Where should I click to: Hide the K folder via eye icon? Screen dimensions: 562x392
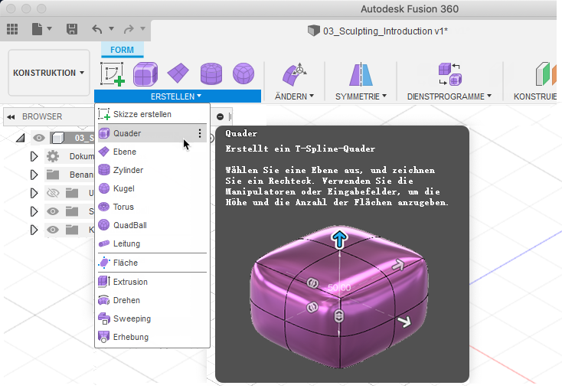point(53,230)
